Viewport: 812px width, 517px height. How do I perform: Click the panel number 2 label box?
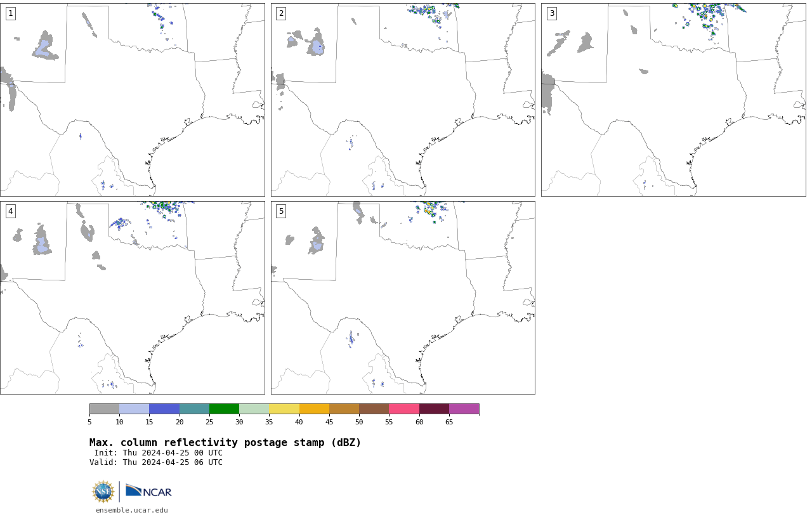[x=281, y=13]
